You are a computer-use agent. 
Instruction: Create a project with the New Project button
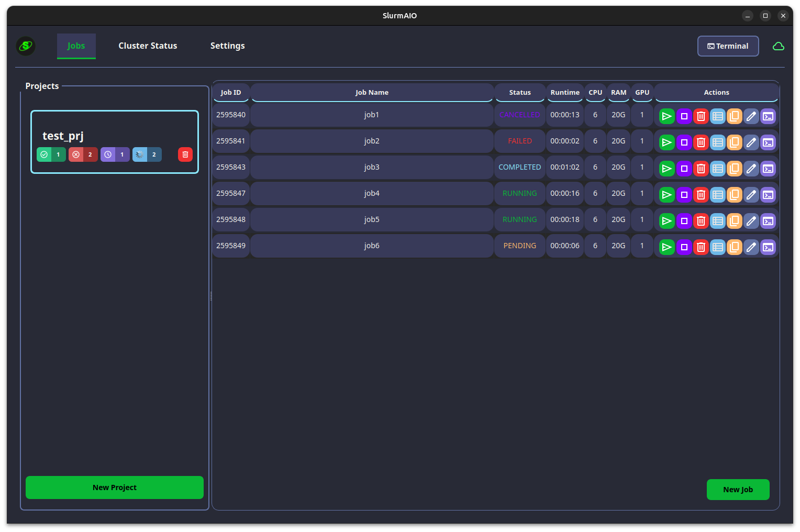tap(114, 487)
